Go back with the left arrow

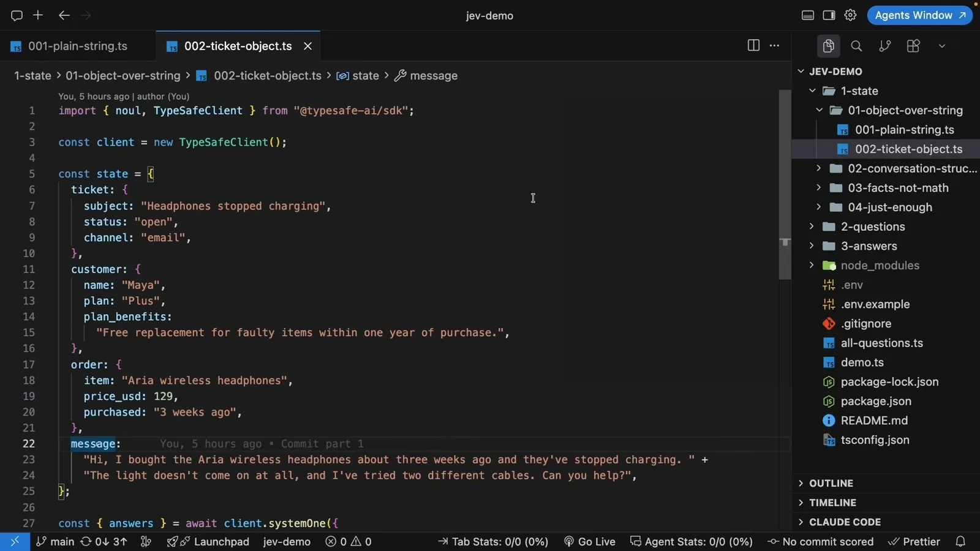tap(64, 15)
